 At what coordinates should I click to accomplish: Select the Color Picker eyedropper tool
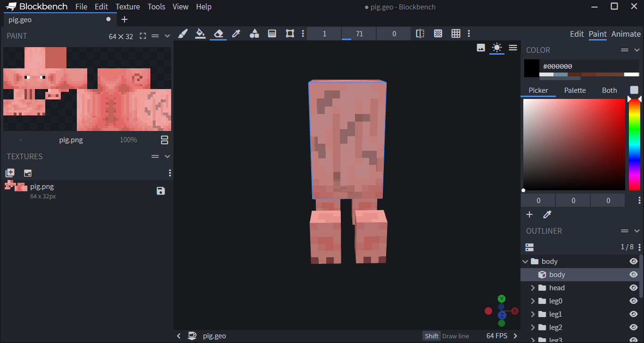pos(236,33)
